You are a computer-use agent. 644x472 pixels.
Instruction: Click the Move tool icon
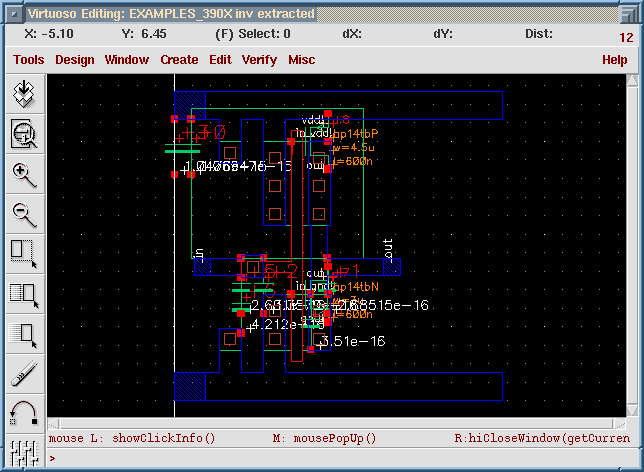(24, 335)
